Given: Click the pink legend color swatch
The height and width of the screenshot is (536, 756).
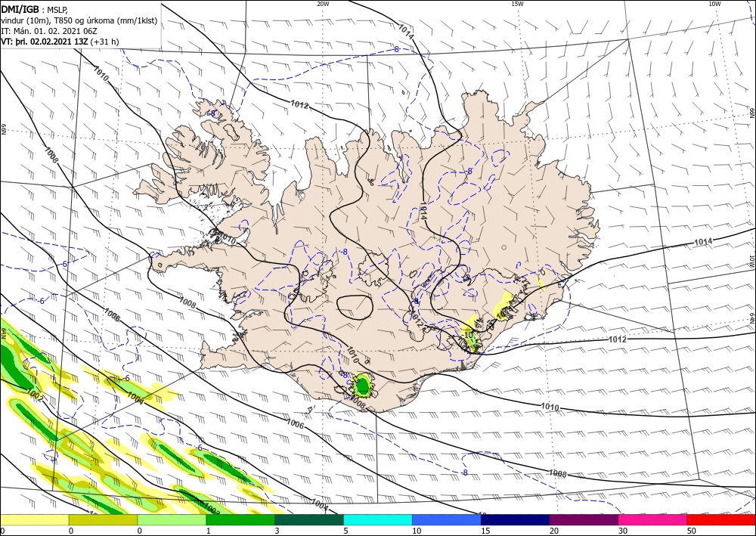Looking at the screenshot, I should pos(653,519).
